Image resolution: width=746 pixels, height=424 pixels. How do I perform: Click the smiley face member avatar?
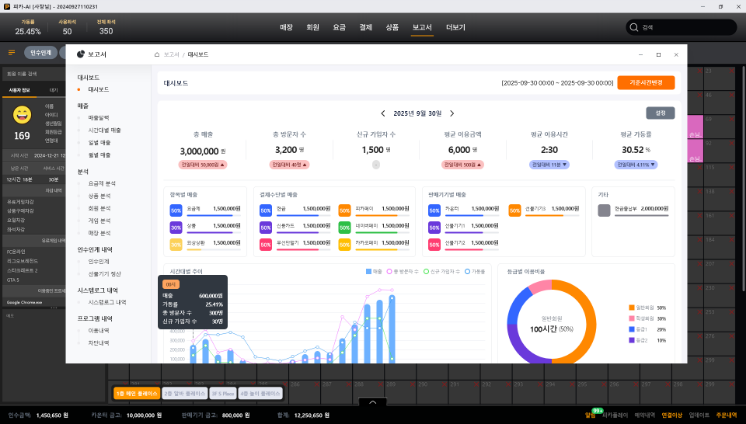click(x=22, y=115)
